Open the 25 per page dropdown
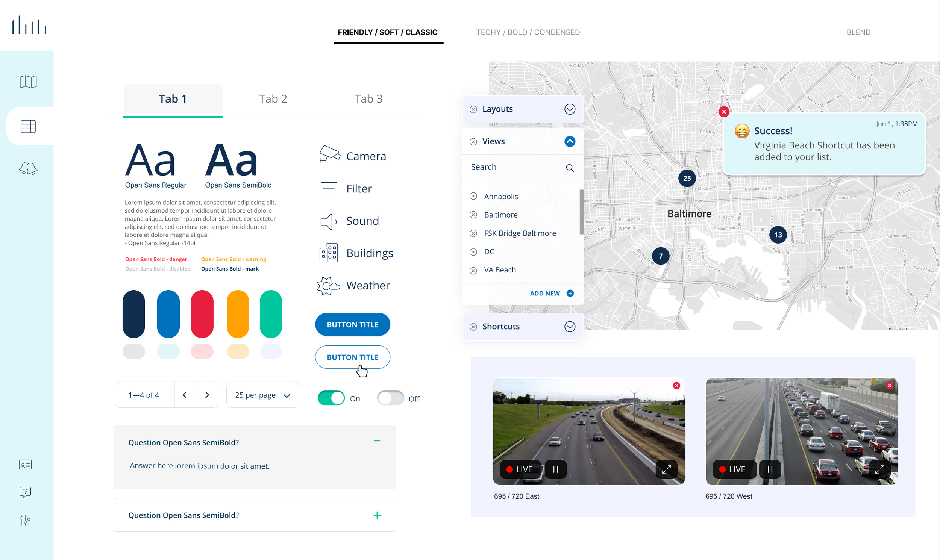The image size is (940, 560). tap(262, 395)
